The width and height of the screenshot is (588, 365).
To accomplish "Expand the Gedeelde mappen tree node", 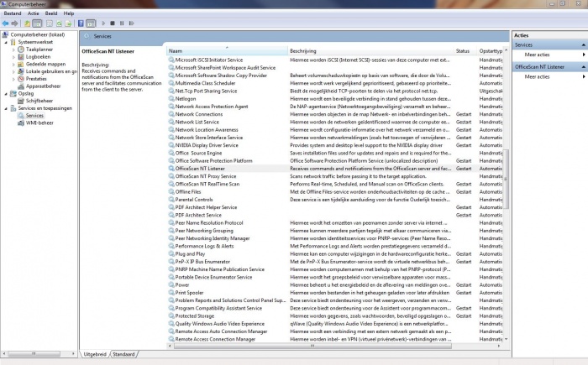I will (14, 65).
